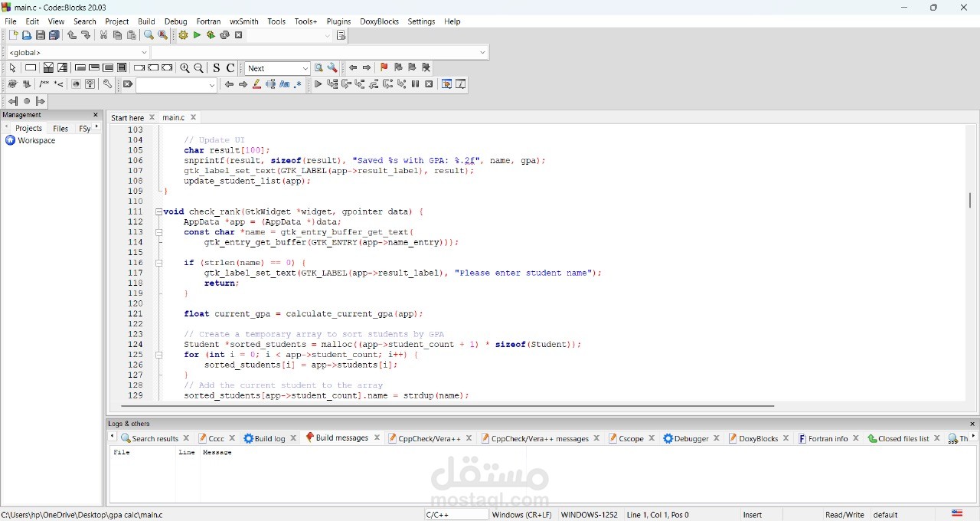
Task: Click the editor horizontal scrollbar thumb
Action: (448, 406)
